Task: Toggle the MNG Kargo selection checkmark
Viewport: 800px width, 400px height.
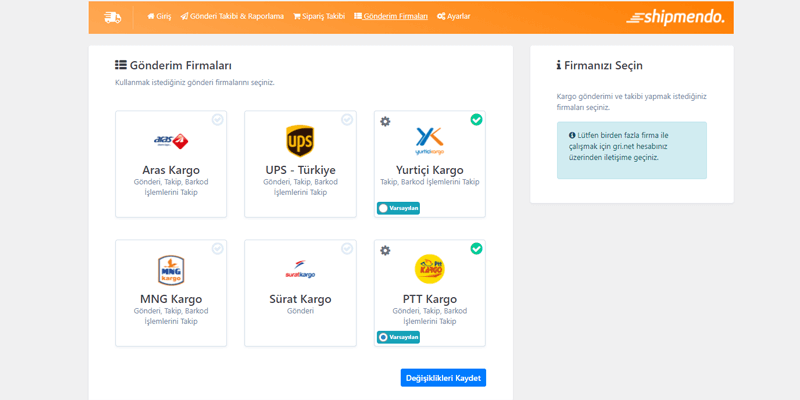Action: [217, 248]
